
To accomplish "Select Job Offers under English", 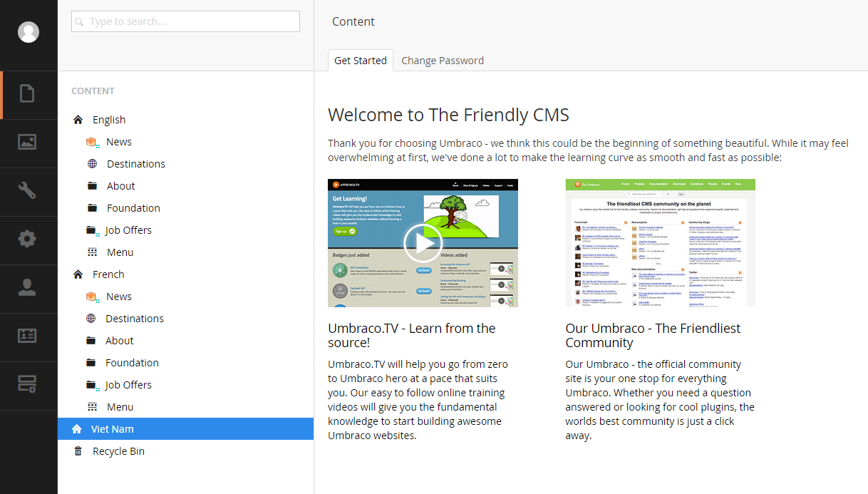I will click(x=128, y=230).
